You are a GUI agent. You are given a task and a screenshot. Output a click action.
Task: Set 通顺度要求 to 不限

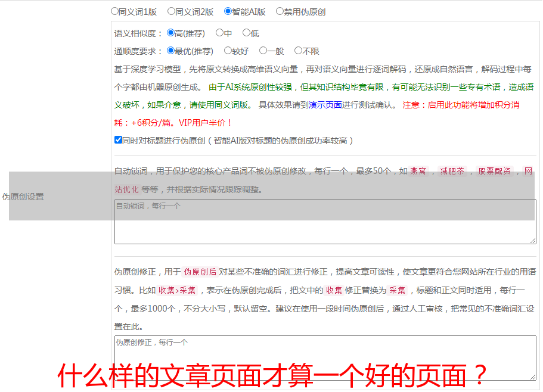click(x=298, y=51)
